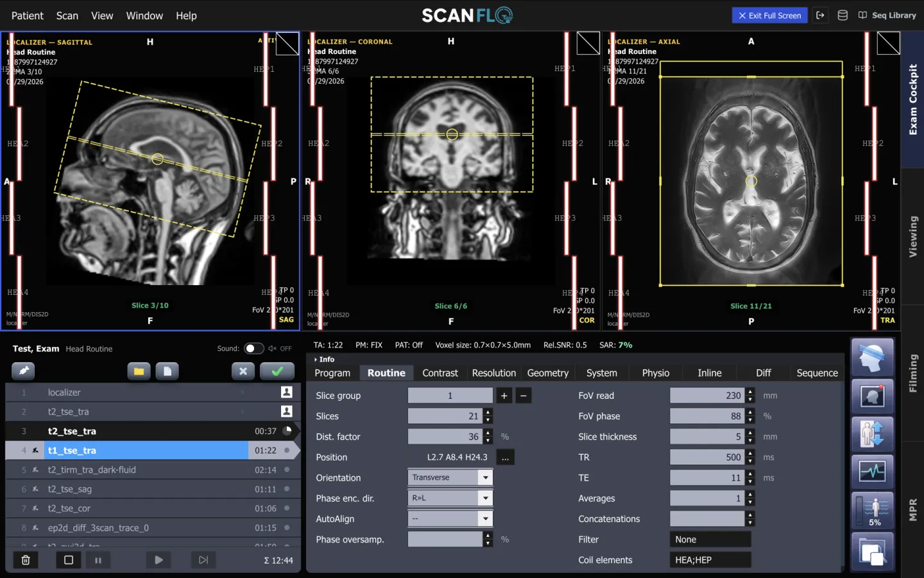Pause the running measurement
This screenshot has width=924, height=578.
point(98,560)
